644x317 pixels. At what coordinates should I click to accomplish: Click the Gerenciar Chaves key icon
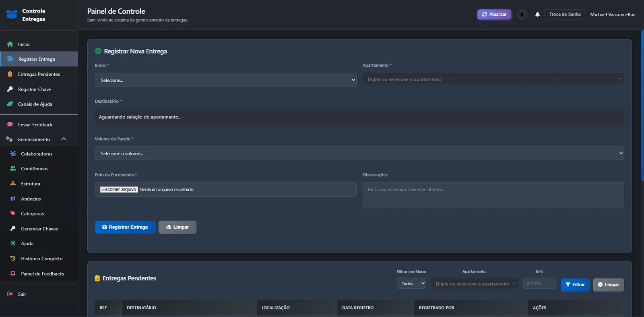(x=13, y=228)
